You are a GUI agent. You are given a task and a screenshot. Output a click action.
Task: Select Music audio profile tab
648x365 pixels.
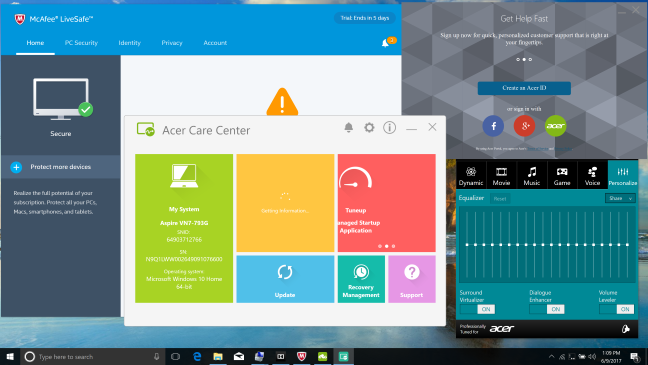[x=532, y=175]
